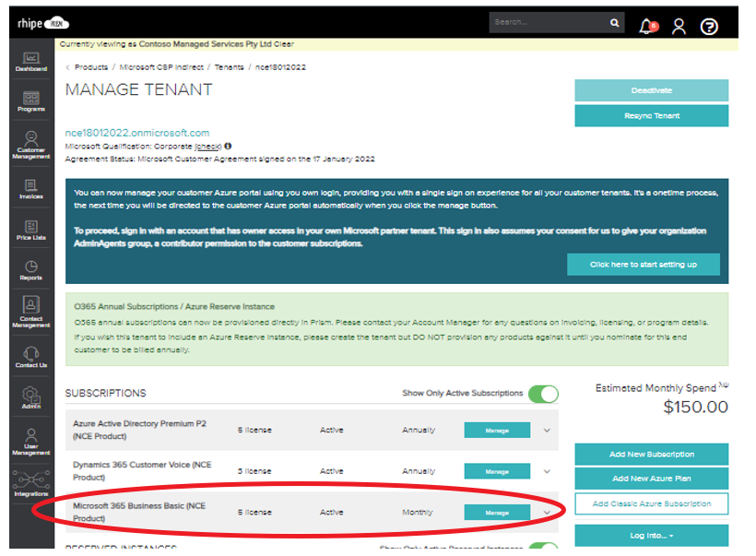Open Reports in the sidebar
The width and height of the screenshot is (756, 556).
click(30, 270)
